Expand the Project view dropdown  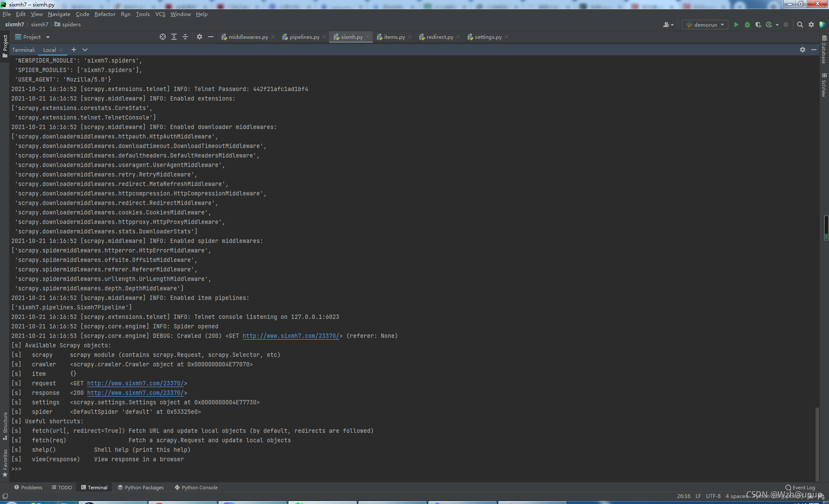(x=48, y=37)
